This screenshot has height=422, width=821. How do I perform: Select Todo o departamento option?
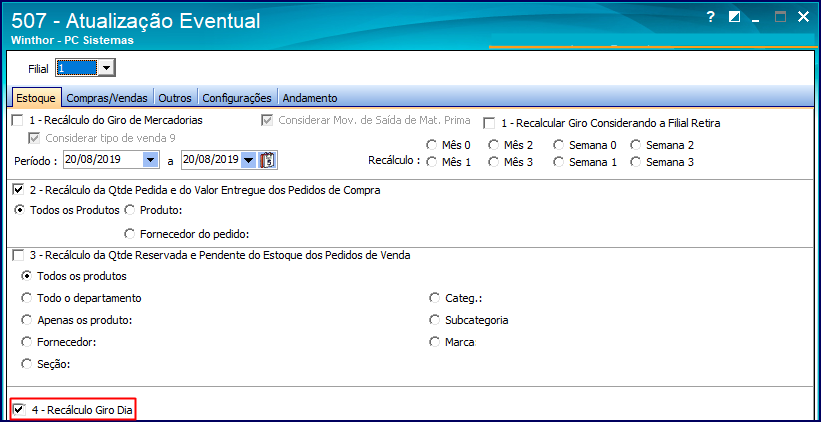(26, 298)
